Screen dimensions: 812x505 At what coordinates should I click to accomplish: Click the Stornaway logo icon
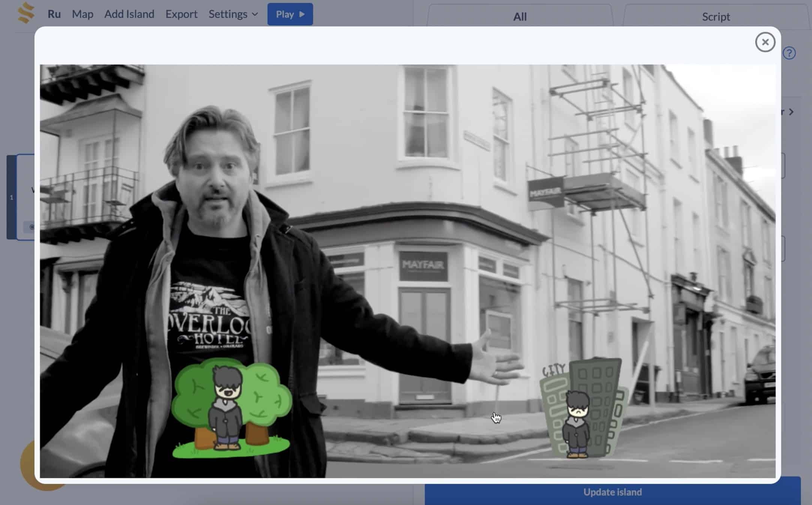click(26, 13)
